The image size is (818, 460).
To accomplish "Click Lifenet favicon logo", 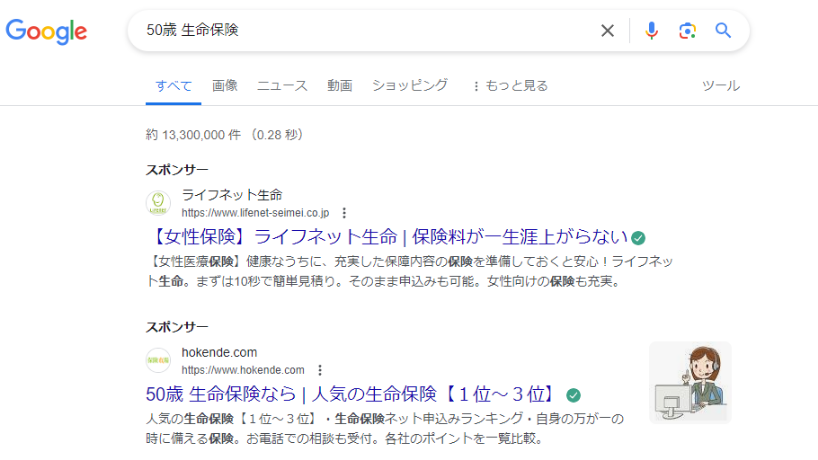I will tap(158, 203).
